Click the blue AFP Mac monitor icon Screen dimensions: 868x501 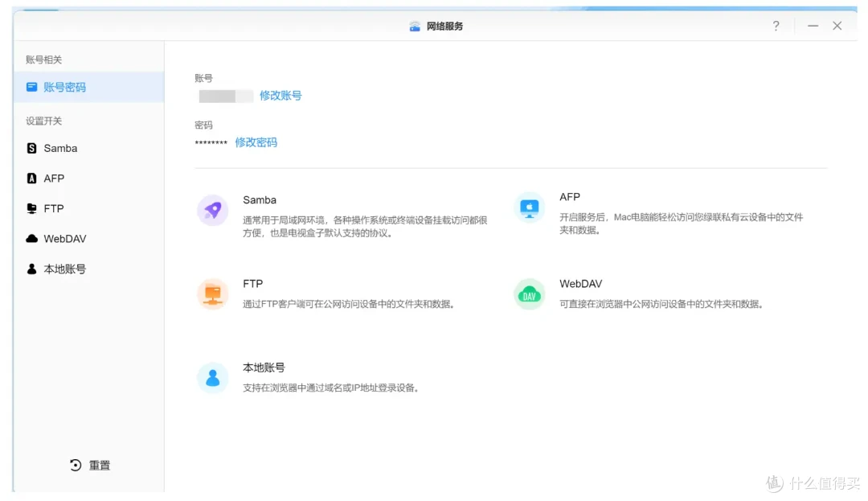pyautogui.click(x=529, y=208)
